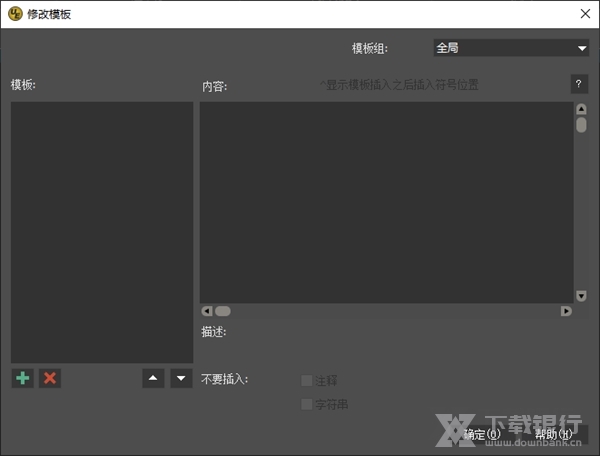Toggle the 注释 checkbox

pos(307,381)
